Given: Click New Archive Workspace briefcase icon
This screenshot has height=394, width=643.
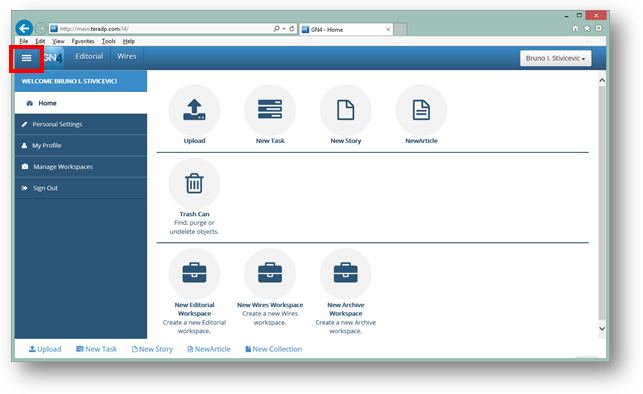Looking at the screenshot, I should [x=346, y=273].
